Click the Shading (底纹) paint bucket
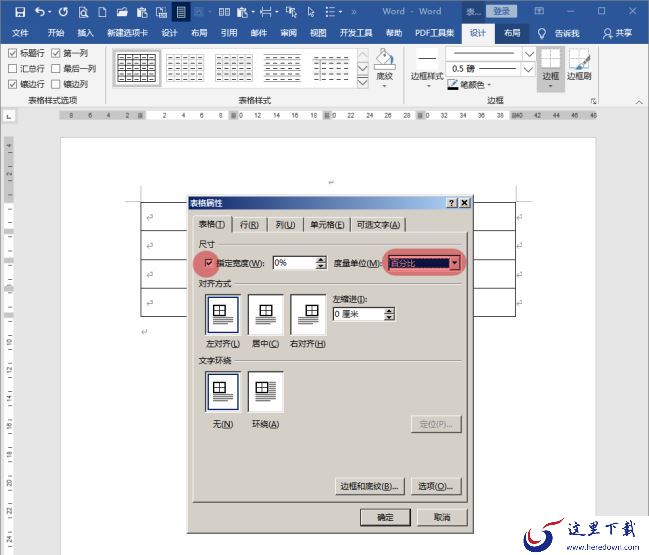 [384, 59]
